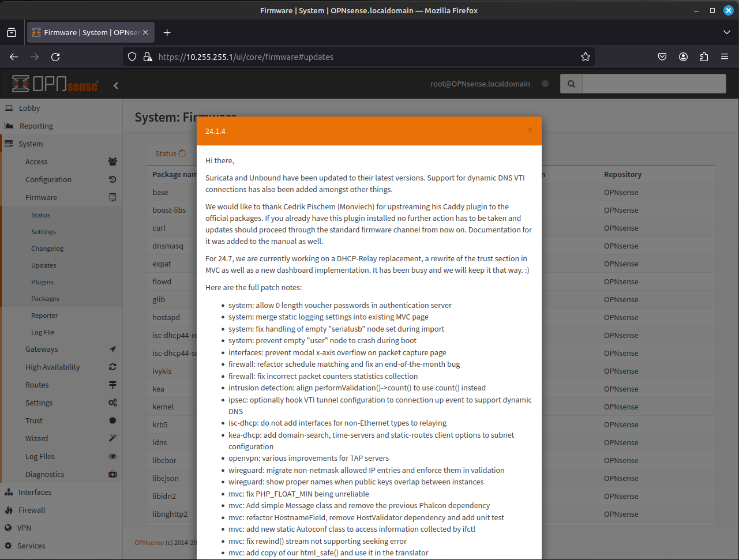The height and width of the screenshot is (560, 739).
Task: Click the High Availability sync icon
Action: point(112,367)
